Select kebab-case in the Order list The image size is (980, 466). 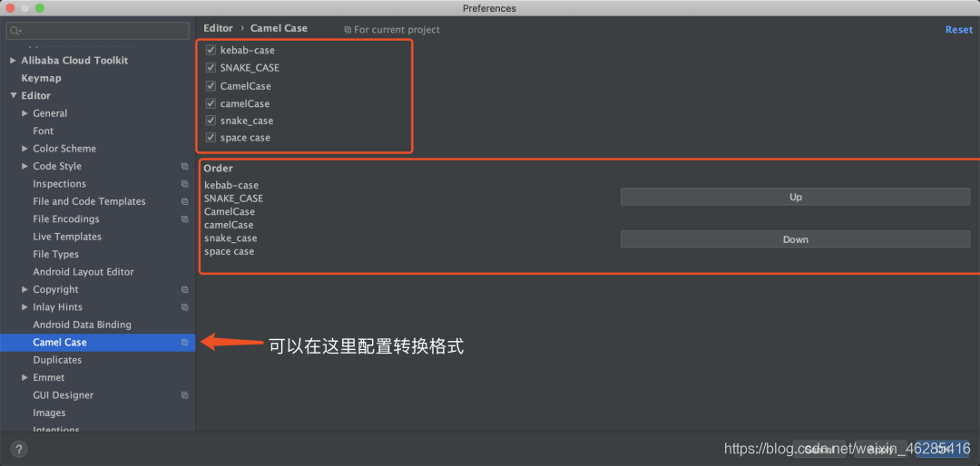(x=231, y=186)
